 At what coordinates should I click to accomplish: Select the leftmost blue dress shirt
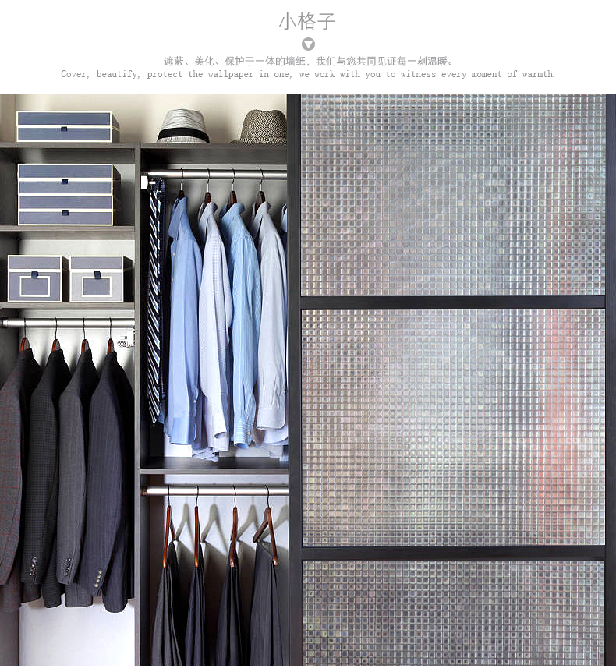pos(183,312)
